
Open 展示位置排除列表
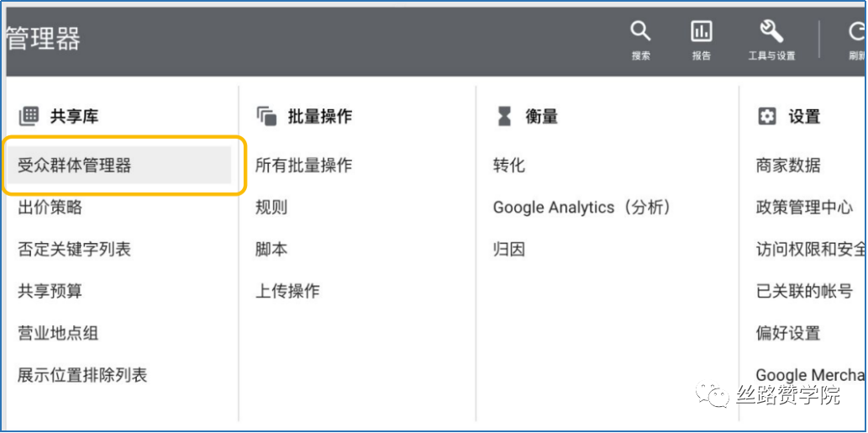[82, 376]
